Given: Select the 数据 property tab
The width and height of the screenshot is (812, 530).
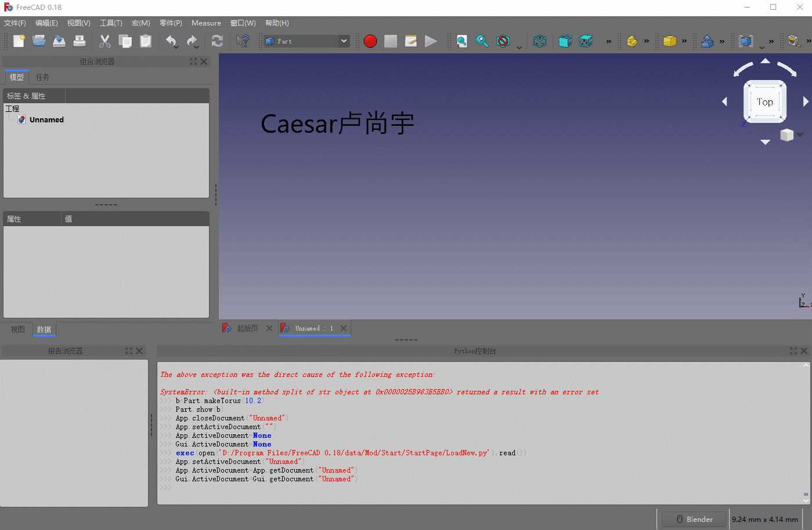Looking at the screenshot, I should tap(44, 329).
